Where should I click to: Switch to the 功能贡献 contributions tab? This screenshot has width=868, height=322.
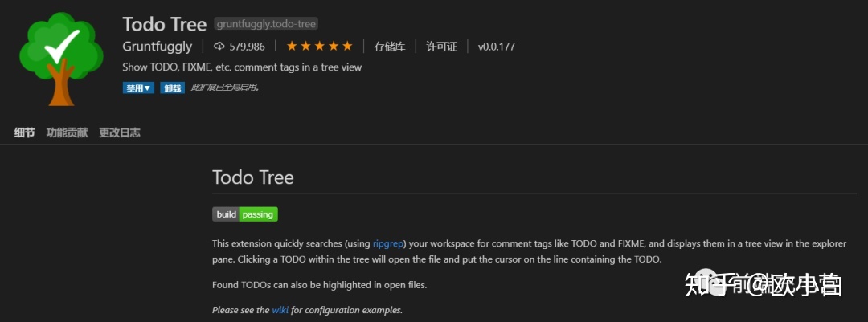point(67,132)
